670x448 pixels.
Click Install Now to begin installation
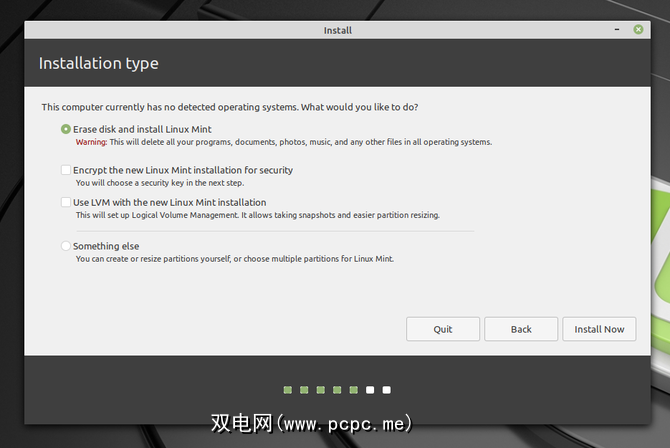pos(599,329)
